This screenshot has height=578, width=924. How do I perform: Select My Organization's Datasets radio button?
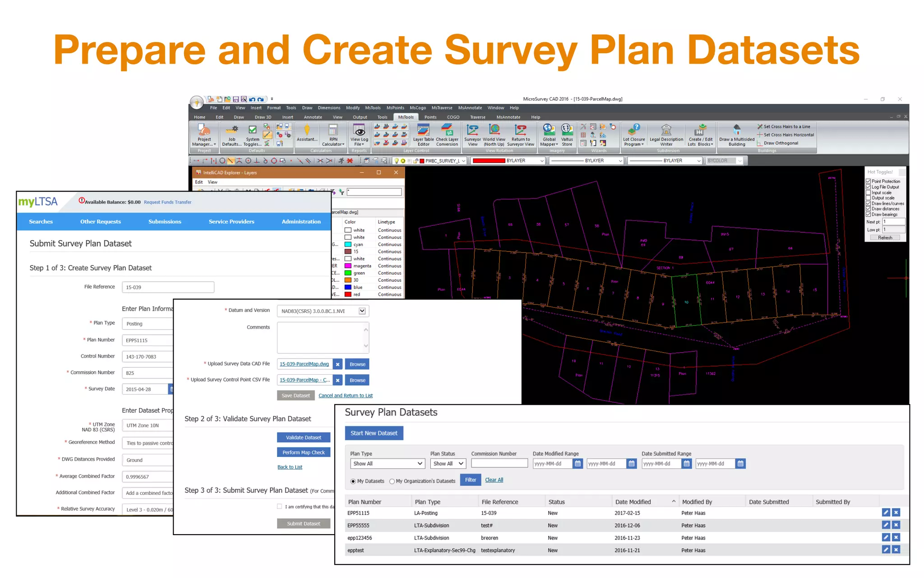[x=392, y=481]
